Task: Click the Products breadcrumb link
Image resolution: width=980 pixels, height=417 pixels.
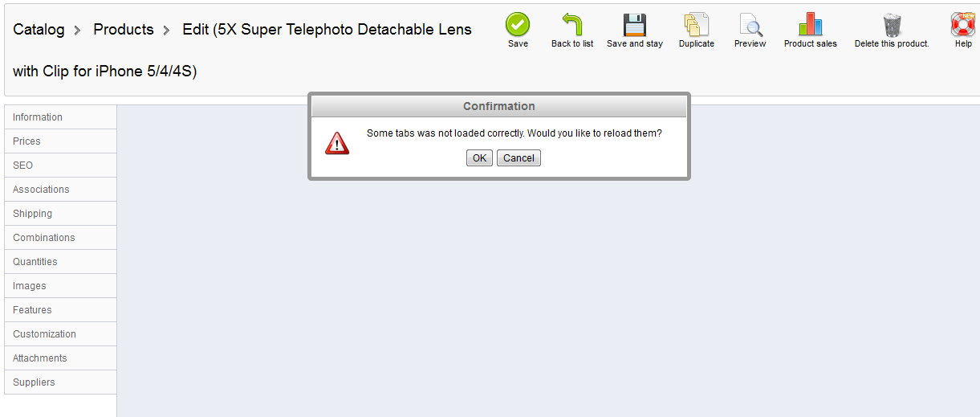Action: point(124,30)
